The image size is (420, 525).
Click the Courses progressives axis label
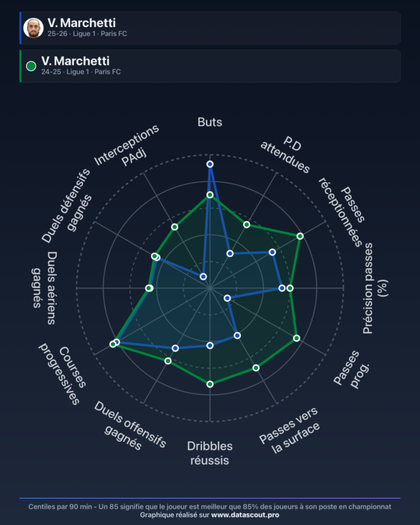pos(63,373)
